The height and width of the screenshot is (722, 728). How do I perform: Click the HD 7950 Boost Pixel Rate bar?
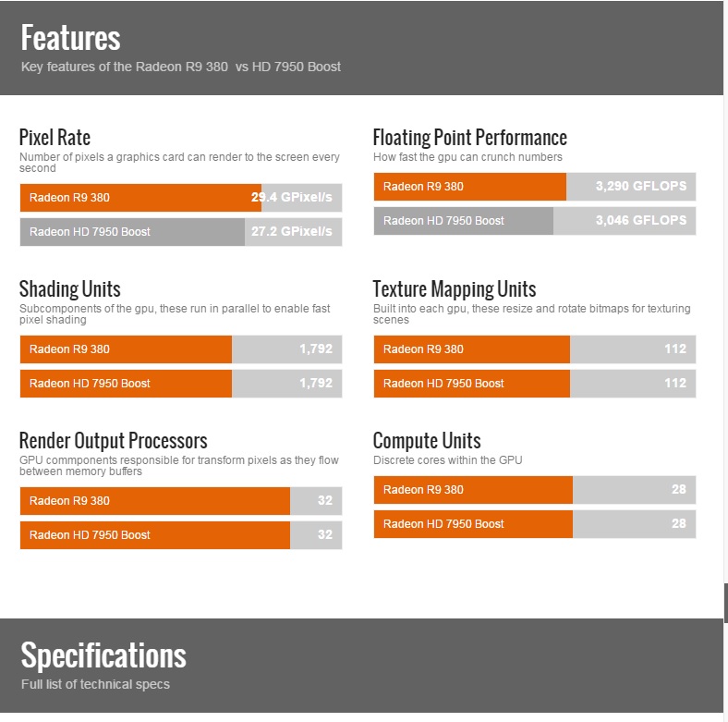tap(180, 232)
